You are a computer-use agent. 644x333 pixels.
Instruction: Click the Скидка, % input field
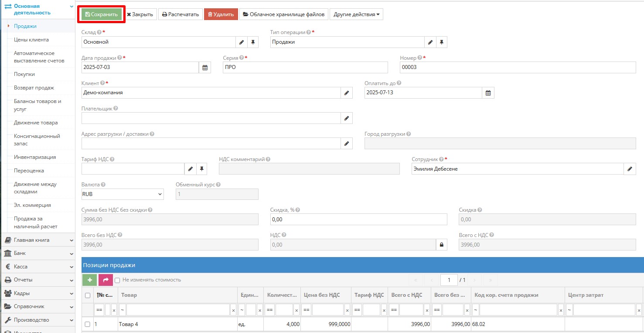click(358, 220)
